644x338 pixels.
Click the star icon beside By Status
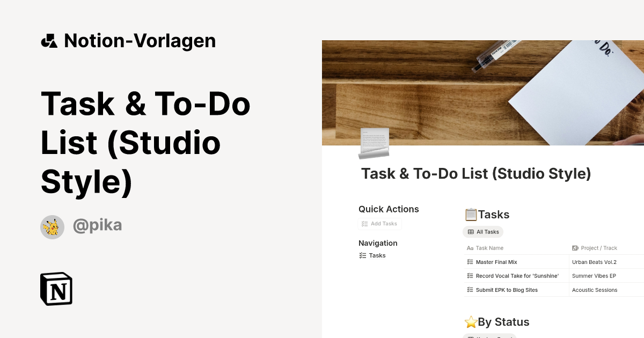[471, 322]
